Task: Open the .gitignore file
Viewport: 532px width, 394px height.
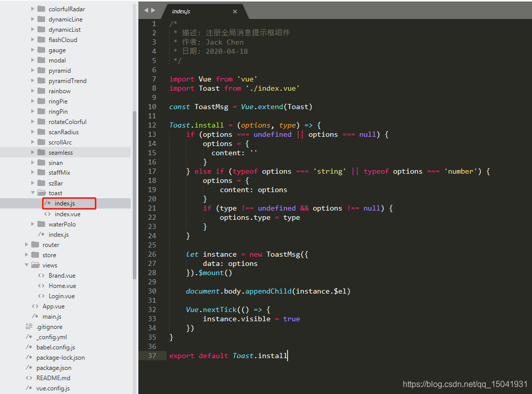Action: 50,326
